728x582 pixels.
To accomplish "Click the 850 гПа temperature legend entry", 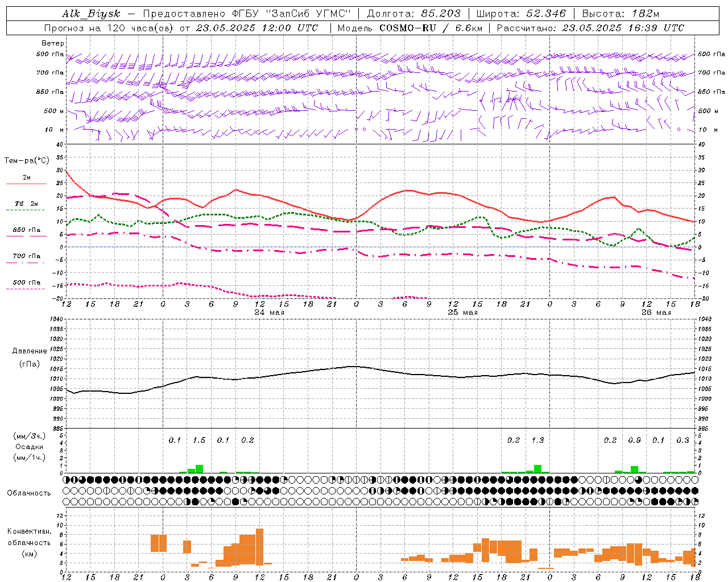I will tap(27, 230).
